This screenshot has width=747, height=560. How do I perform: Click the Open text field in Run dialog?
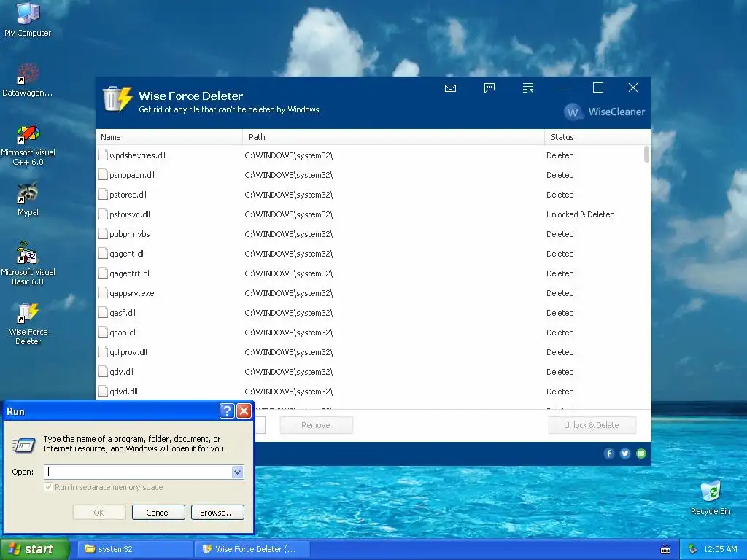[138, 472]
